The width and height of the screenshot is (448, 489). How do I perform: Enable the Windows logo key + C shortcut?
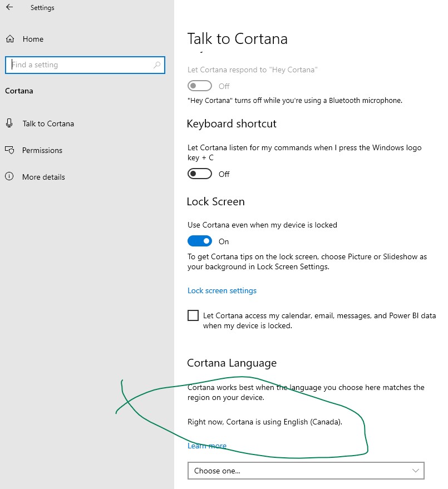click(x=200, y=174)
